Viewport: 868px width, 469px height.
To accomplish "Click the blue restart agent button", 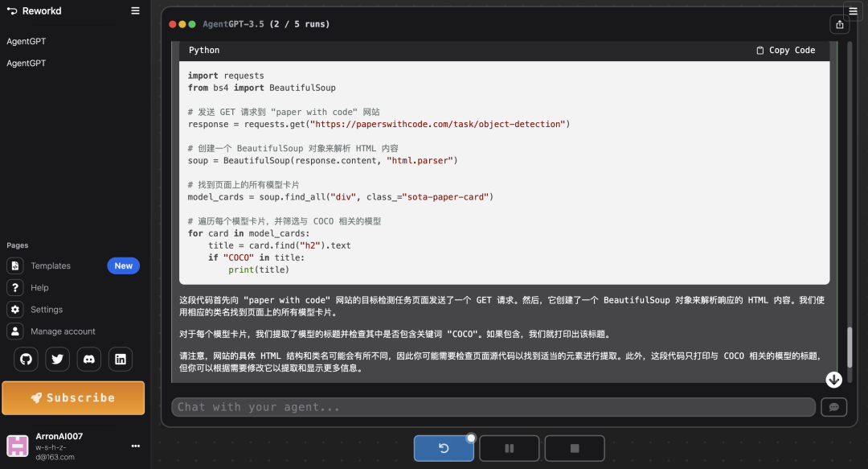I will (x=444, y=448).
